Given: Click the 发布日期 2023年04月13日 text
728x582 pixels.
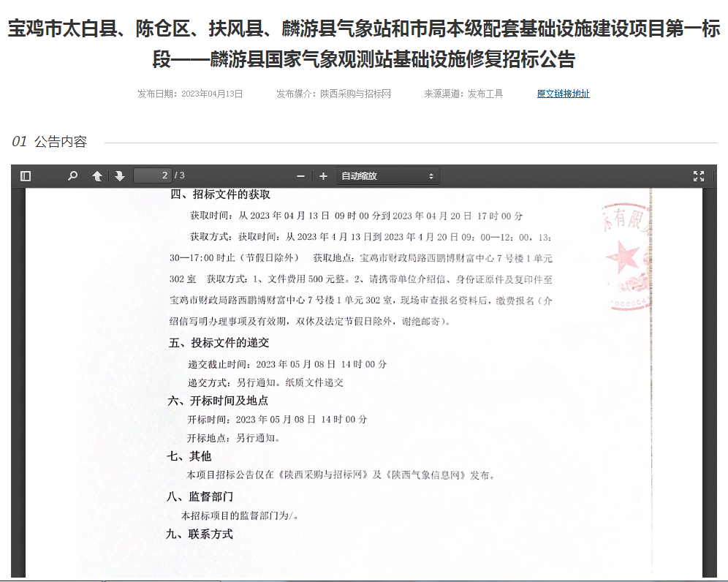Looking at the screenshot, I should coord(190,94).
